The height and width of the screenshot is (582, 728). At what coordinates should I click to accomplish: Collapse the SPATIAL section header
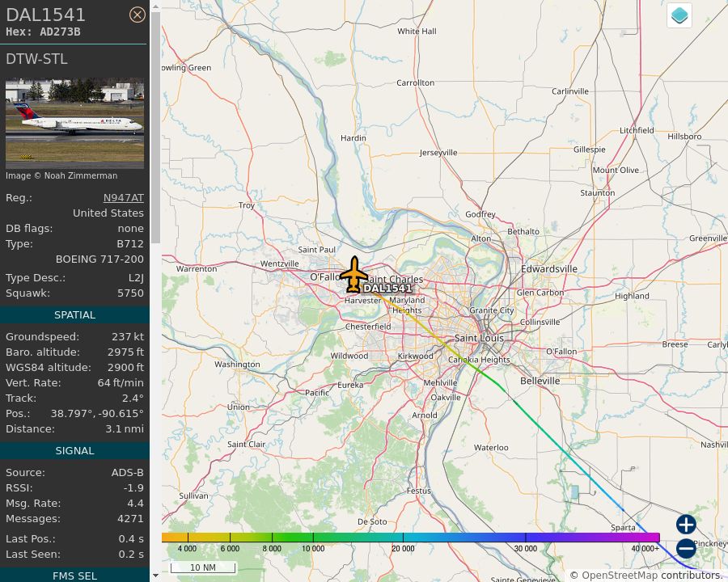click(x=74, y=314)
